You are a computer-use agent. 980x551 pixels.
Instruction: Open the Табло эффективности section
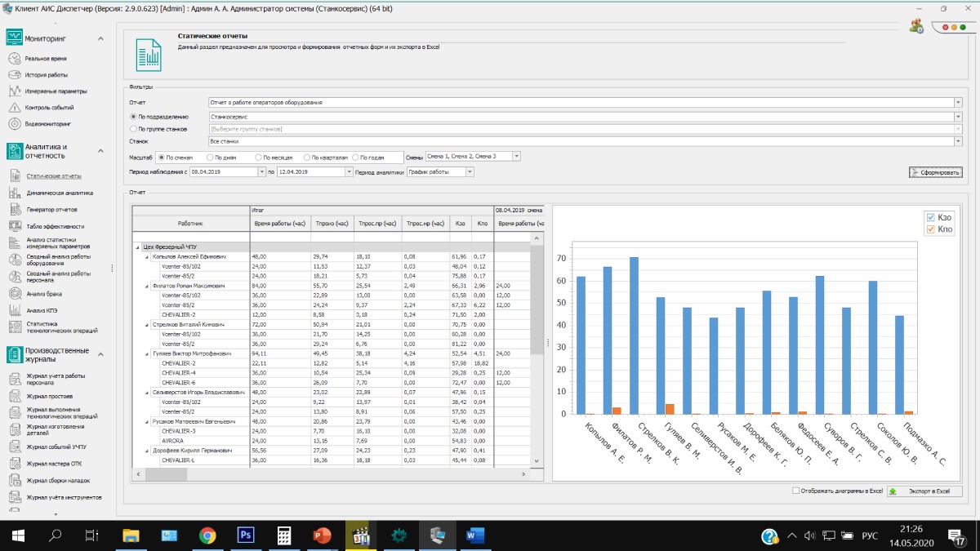click(x=55, y=226)
